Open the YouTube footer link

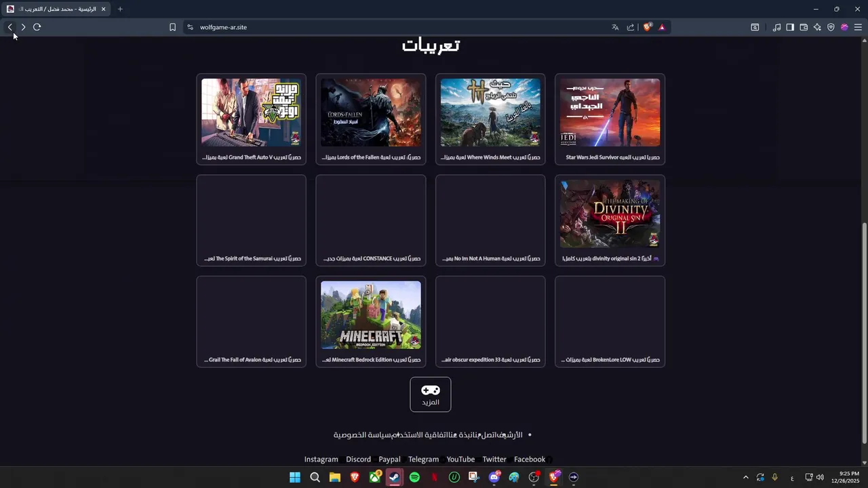point(460,460)
